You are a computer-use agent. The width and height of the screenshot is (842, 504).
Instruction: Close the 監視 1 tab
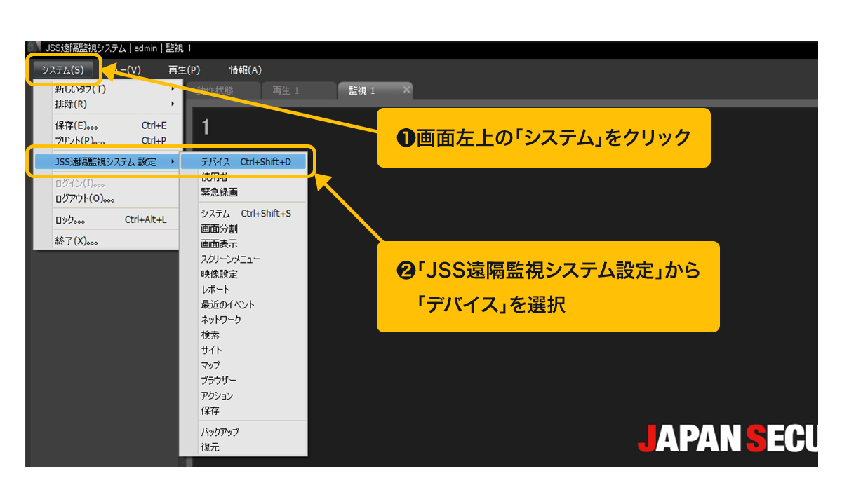[x=406, y=90]
